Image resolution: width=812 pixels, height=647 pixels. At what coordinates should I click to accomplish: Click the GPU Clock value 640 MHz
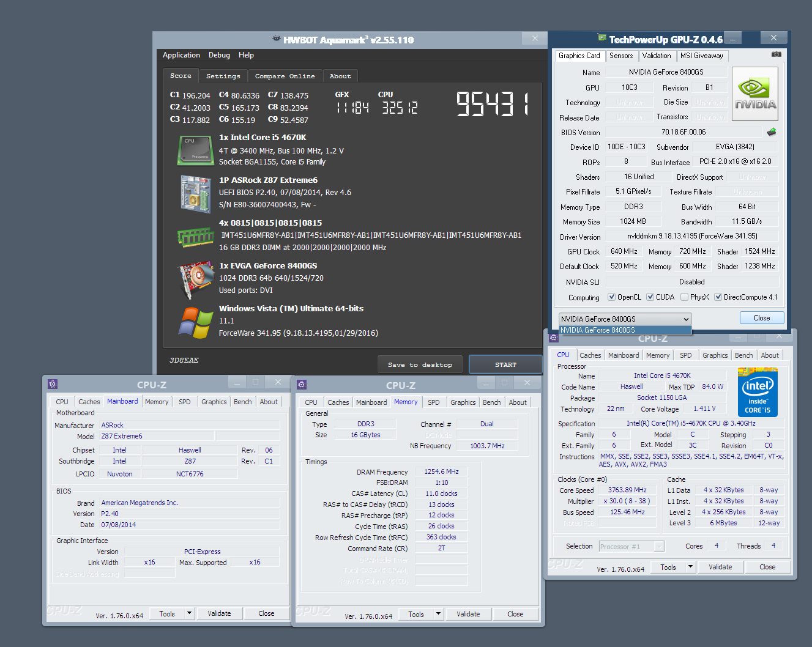click(624, 251)
